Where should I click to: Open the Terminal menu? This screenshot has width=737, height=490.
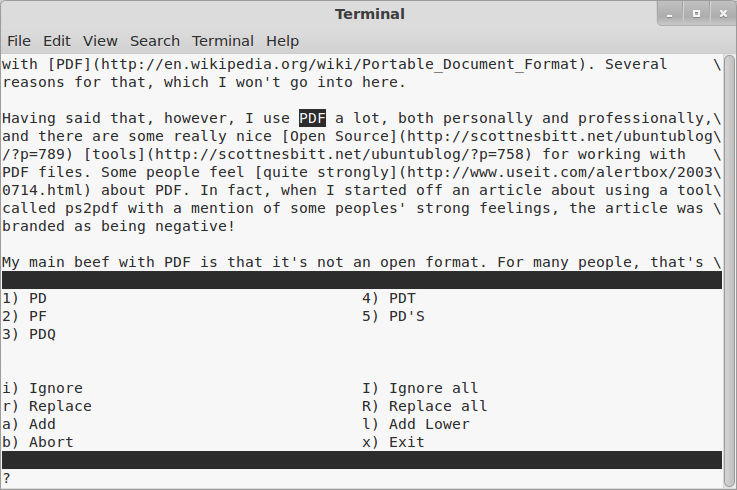tap(223, 41)
